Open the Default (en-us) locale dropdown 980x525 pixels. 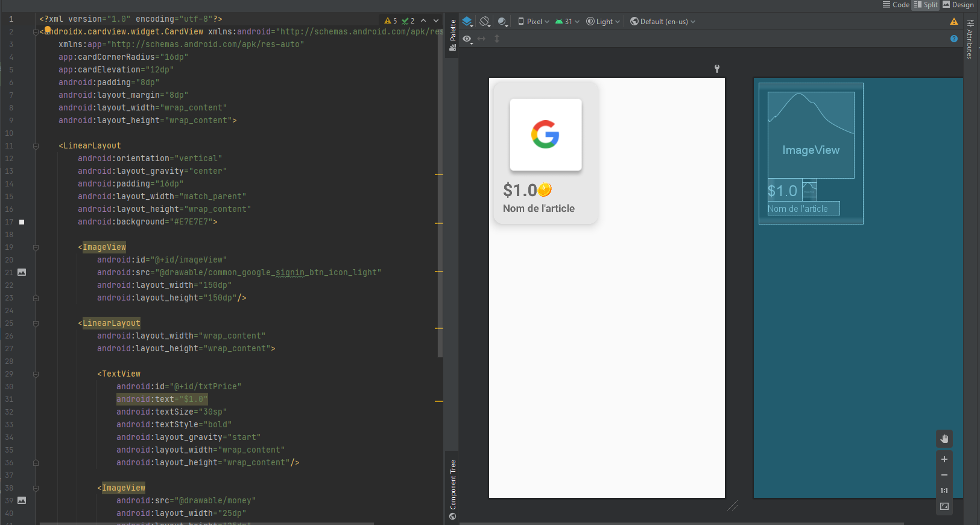click(x=663, y=22)
